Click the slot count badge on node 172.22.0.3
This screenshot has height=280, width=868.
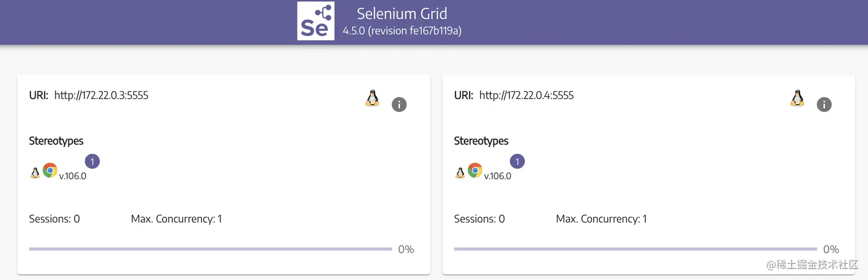[x=92, y=162]
